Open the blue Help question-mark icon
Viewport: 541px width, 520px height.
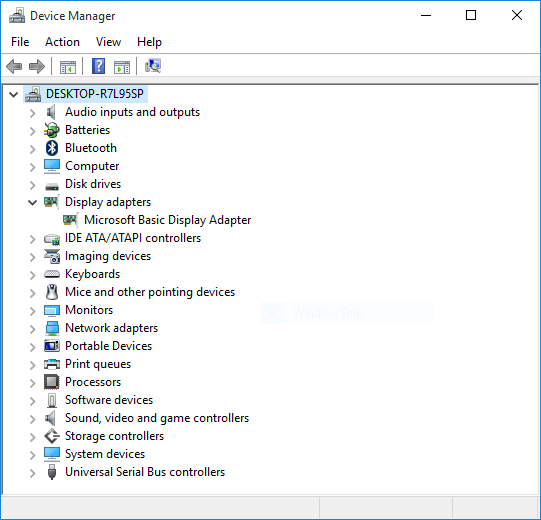click(98, 66)
